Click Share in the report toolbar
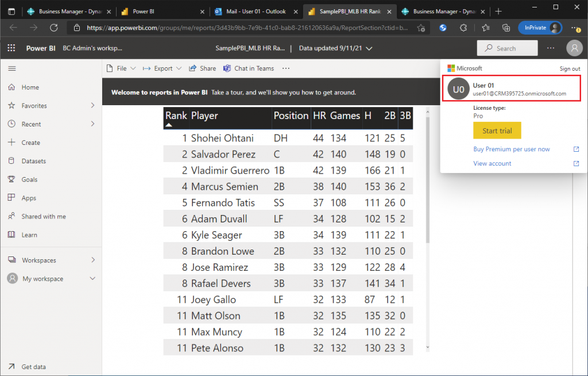The width and height of the screenshot is (588, 376). [203, 68]
